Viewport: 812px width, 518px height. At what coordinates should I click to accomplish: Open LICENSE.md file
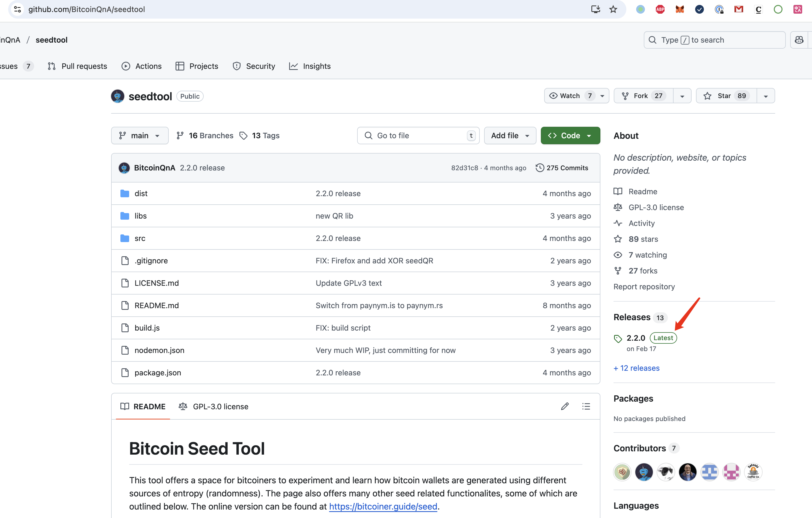157,283
